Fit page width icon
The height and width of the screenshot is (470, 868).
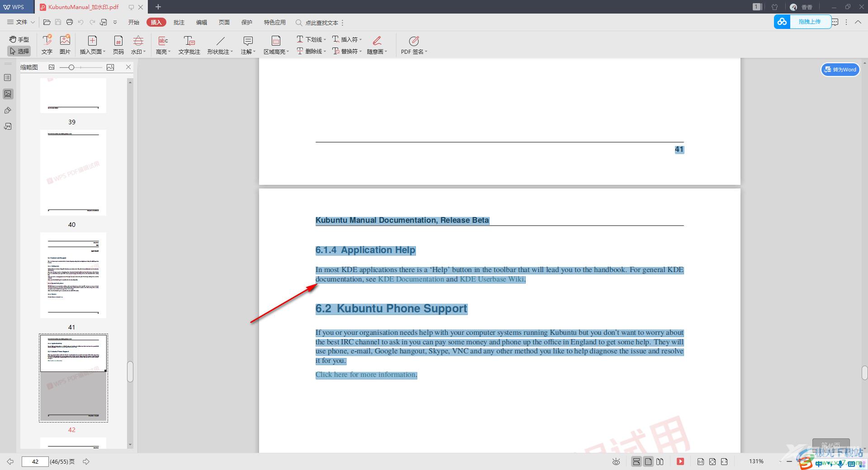pyautogui.click(x=724, y=461)
